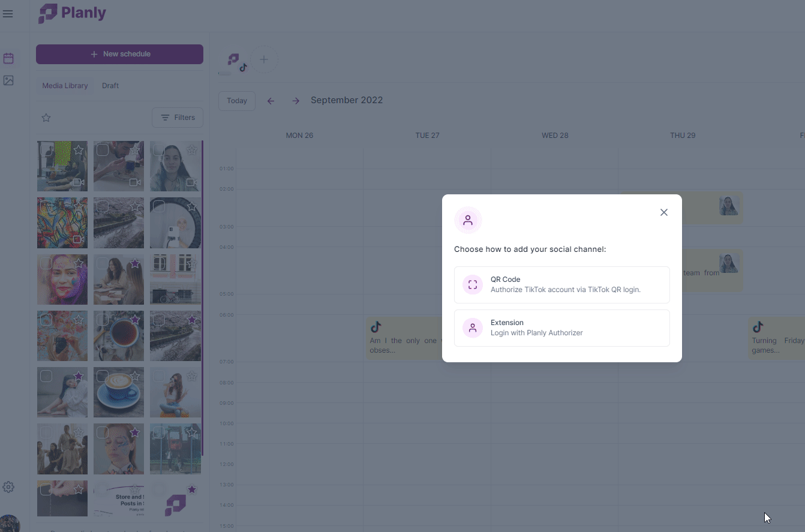Open the Filters dropdown button

tap(178, 118)
